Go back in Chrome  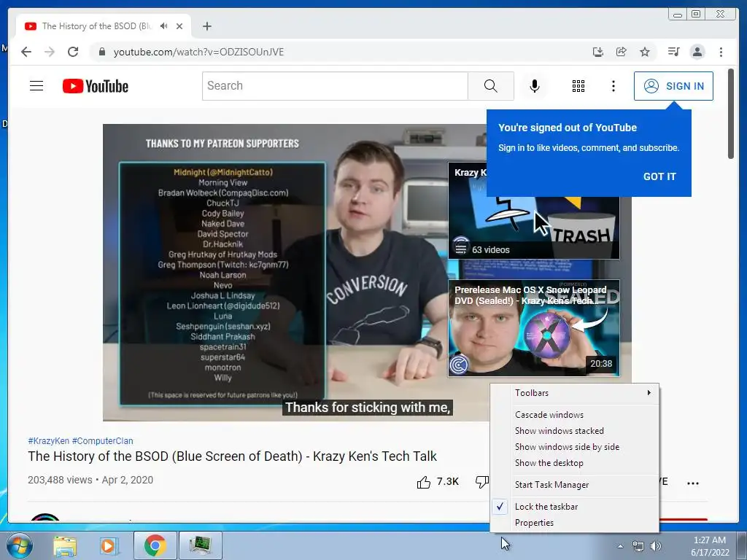[26, 52]
